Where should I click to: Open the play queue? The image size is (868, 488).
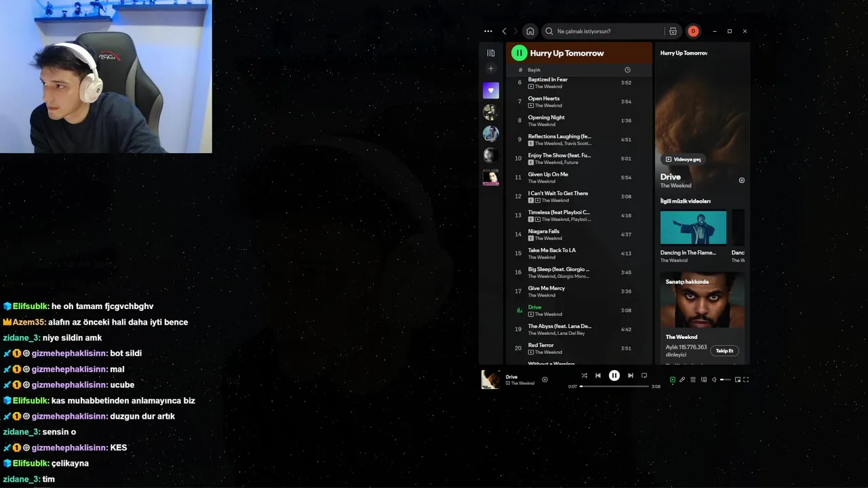click(x=692, y=380)
